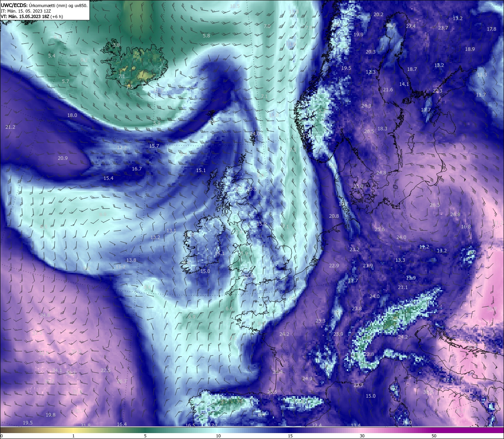
Task: Click the legend label 0
Action: pyautogui.click(x=1, y=436)
